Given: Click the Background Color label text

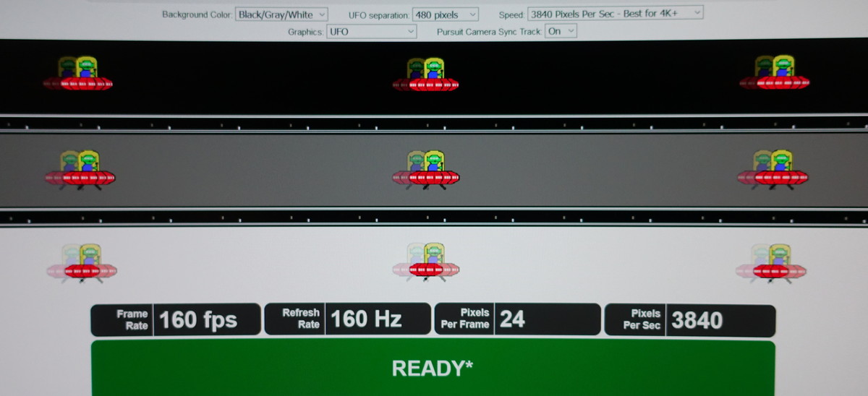Looking at the screenshot, I should [197, 14].
